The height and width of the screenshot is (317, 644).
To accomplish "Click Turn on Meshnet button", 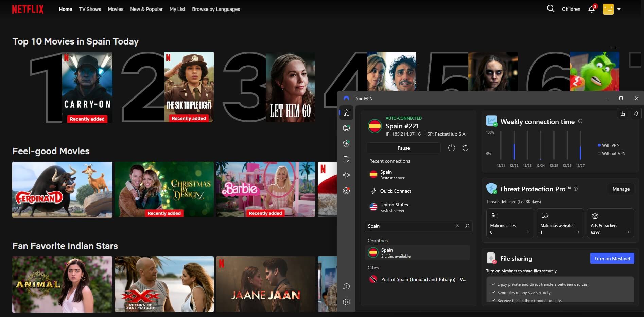I will tap(612, 258).
